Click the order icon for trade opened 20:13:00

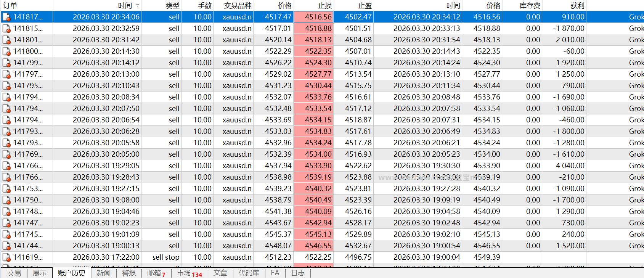[6, 74]
